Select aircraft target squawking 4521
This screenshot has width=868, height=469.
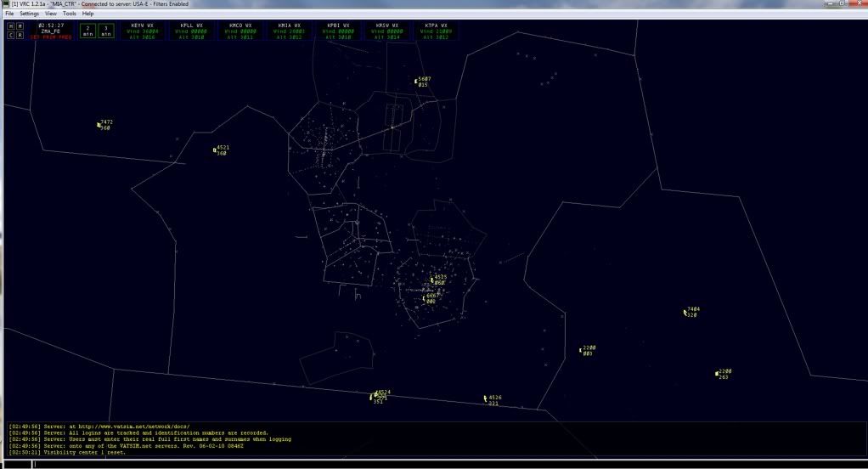215,150
